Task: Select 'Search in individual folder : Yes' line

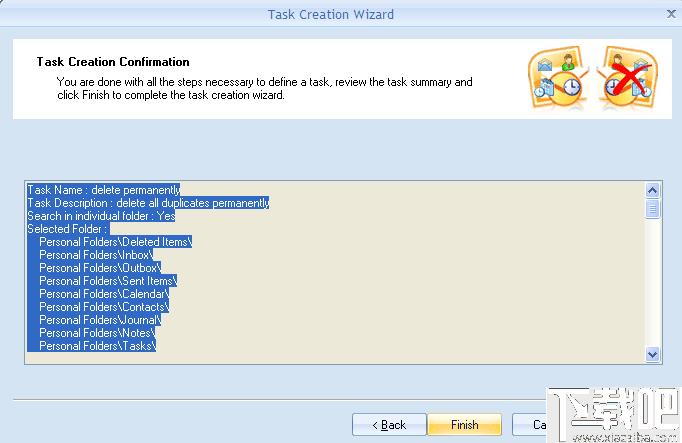Action: [x=101, y=216]
